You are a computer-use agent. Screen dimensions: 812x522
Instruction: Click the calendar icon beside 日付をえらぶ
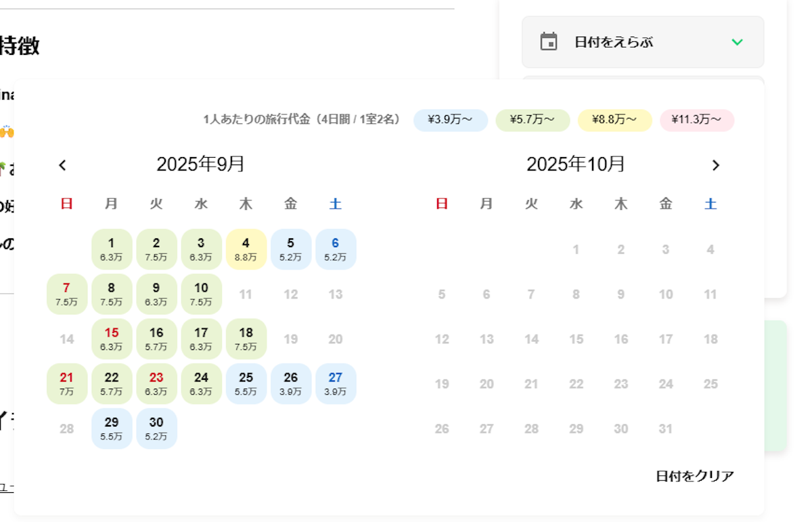pyautogui.click(x=549, y=42)
